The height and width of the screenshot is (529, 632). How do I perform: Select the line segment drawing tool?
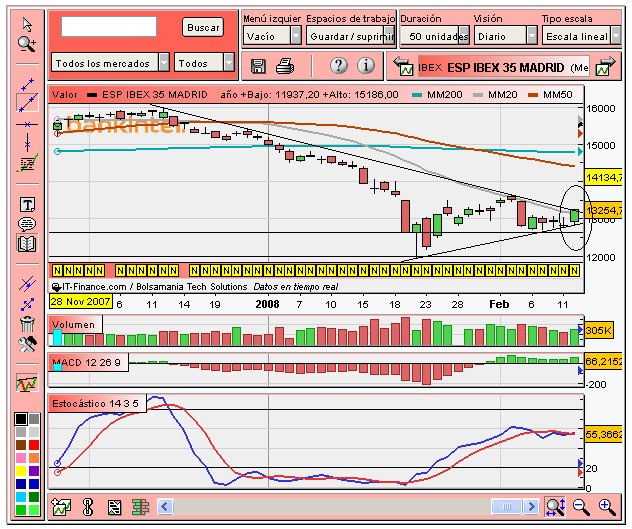point(27,84)
